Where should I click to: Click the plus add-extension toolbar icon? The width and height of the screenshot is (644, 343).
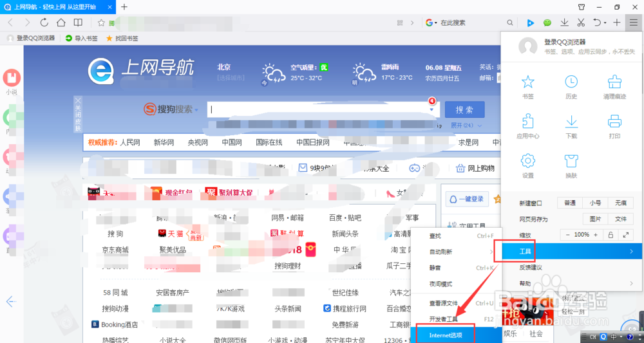click(x=616, y=23)
